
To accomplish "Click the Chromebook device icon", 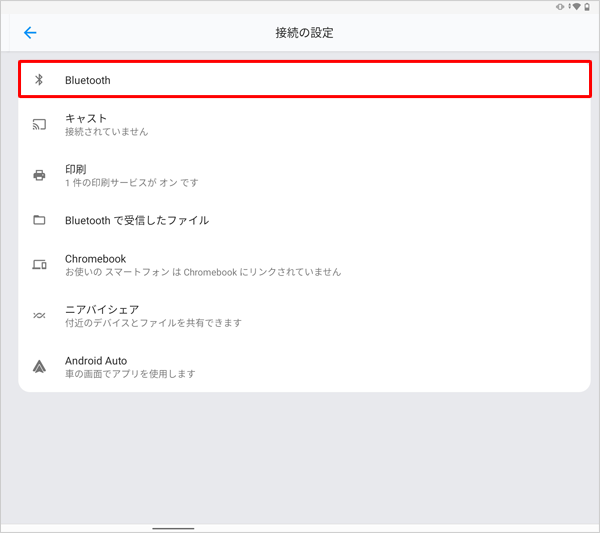I will coord(39,264).
